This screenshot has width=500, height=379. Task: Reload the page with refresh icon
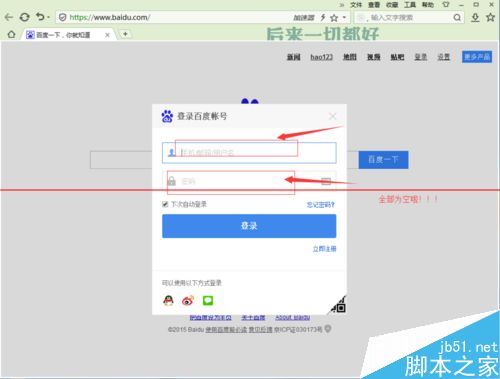coord(24,17)
